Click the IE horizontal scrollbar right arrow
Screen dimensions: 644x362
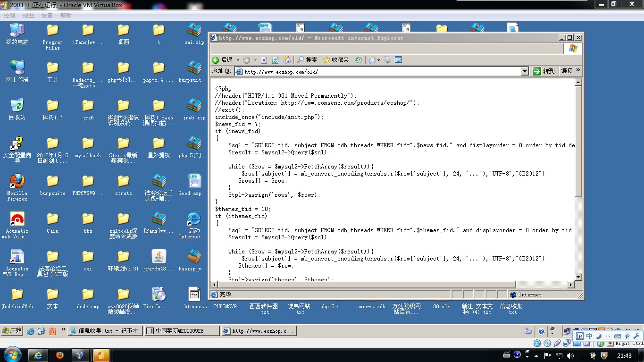click(570, 285)
